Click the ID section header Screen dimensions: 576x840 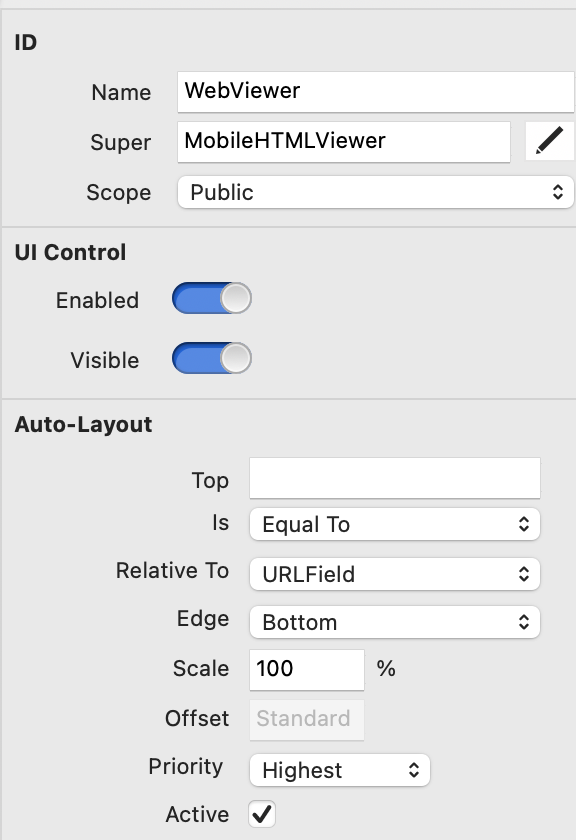(26, 43)
